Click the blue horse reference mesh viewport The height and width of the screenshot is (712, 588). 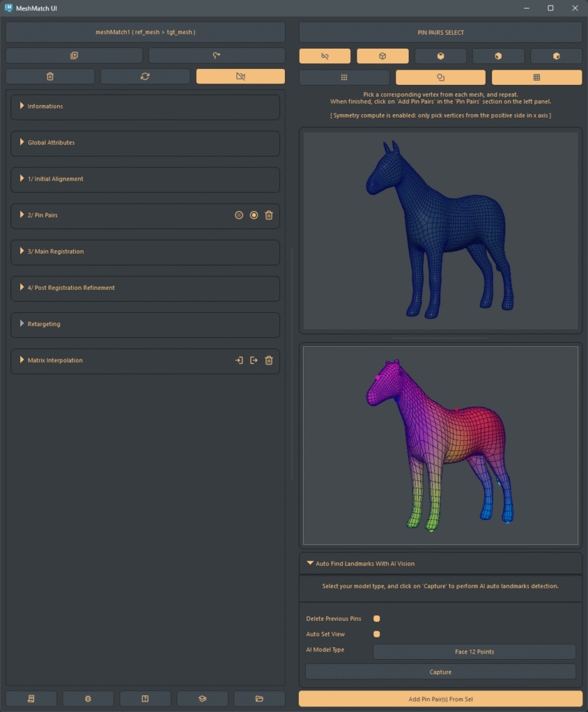[x=441, y=231]
